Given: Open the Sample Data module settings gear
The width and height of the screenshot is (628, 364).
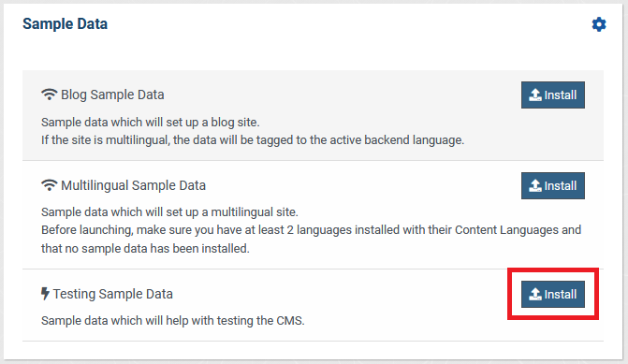Looking at the screenshot, I should click(599, 24).
